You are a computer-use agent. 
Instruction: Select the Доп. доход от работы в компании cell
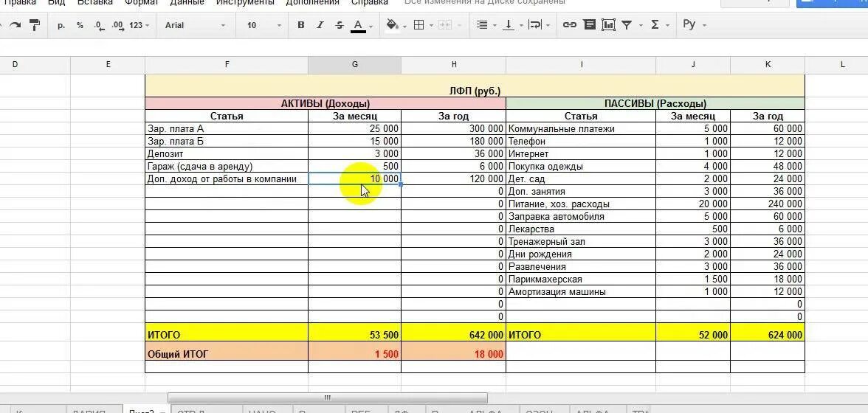tap(227, 179)
